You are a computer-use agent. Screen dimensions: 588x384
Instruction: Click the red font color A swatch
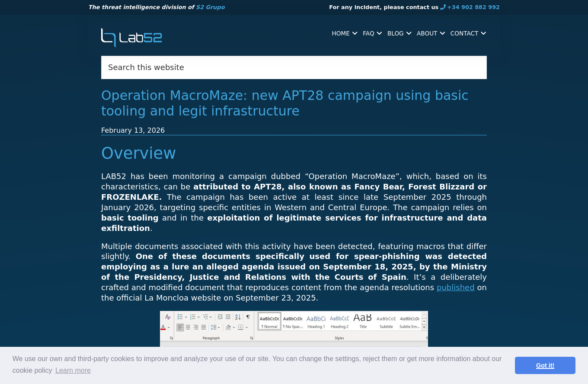(x=163, y=327)
